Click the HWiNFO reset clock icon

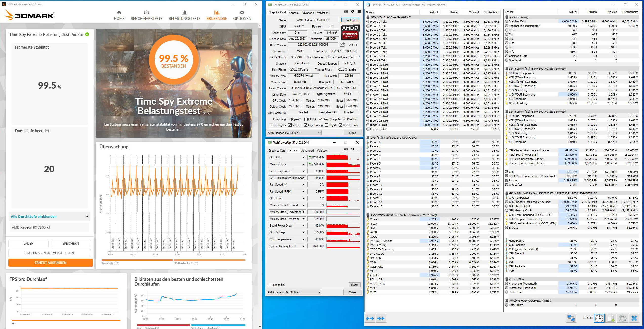point(599,318)
